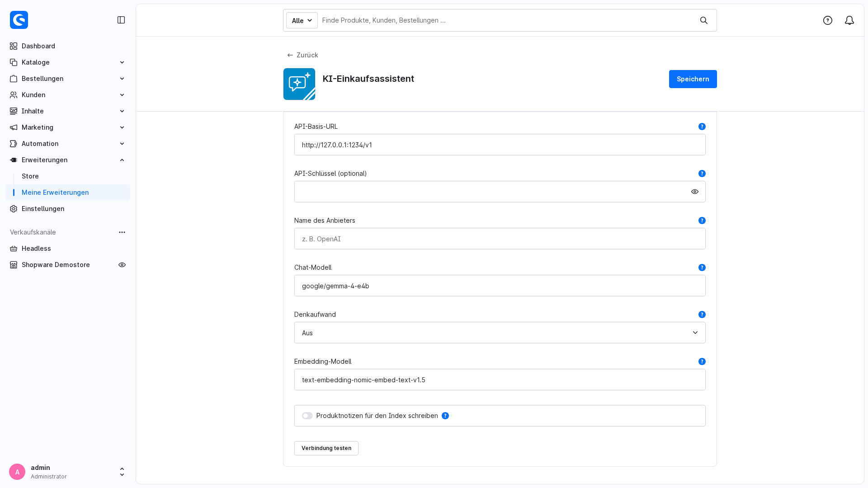
Task: Click the API-Basis-URL input field
Action: tap(500, 145)
